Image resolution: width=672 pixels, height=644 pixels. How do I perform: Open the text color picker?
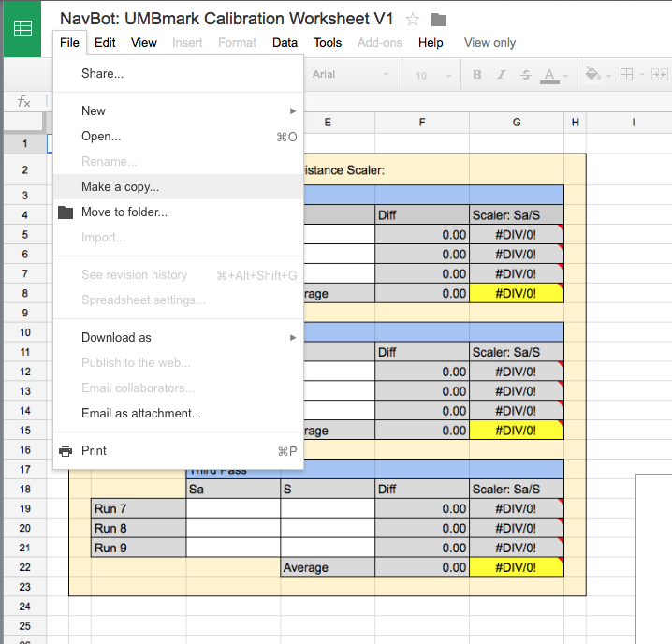point(549,75)
